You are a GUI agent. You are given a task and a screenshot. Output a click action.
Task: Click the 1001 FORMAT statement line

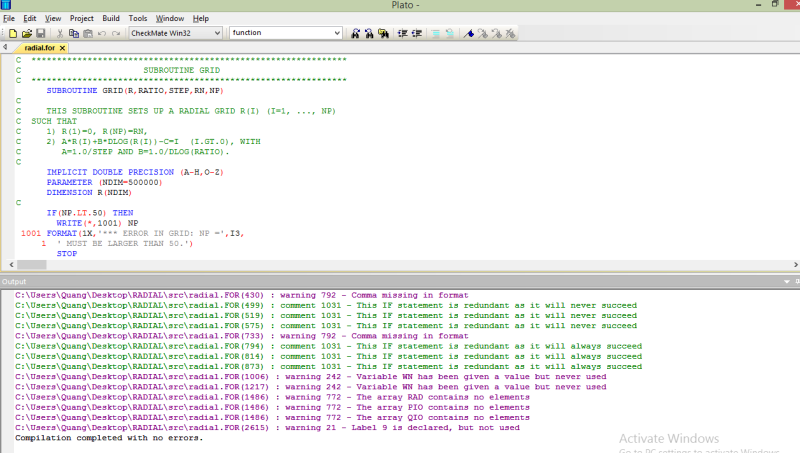[133, 234]
